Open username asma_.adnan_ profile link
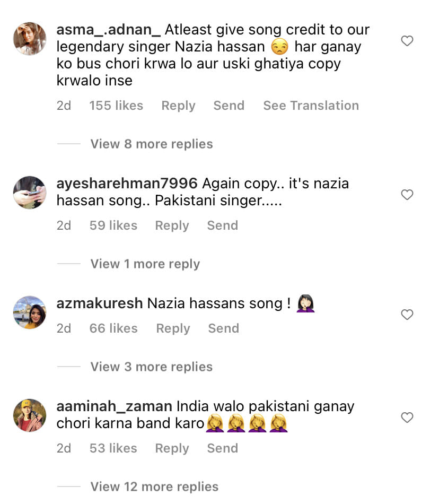This screenshot has height=504, width=439. (x=109, y=29)
